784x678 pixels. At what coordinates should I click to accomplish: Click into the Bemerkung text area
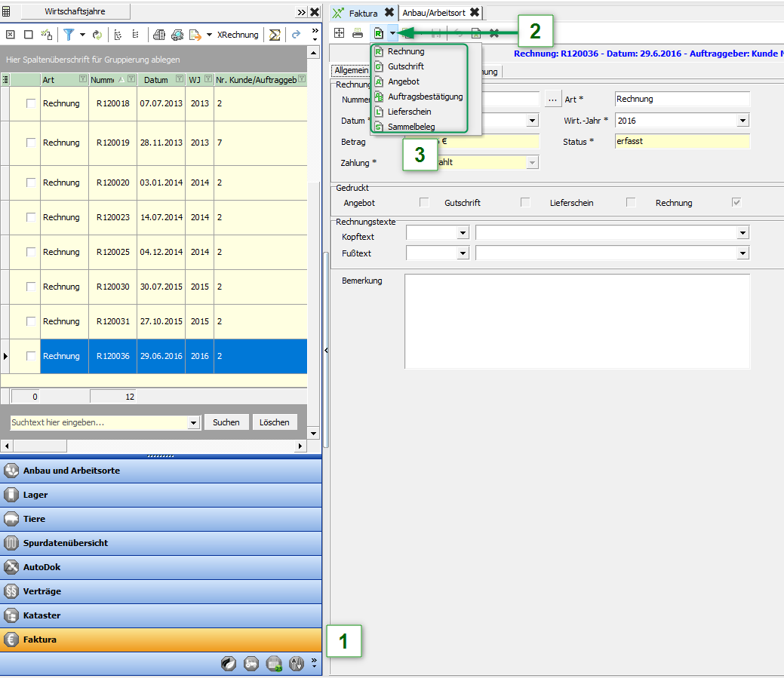pyautogui.click(x=576, y=321)
